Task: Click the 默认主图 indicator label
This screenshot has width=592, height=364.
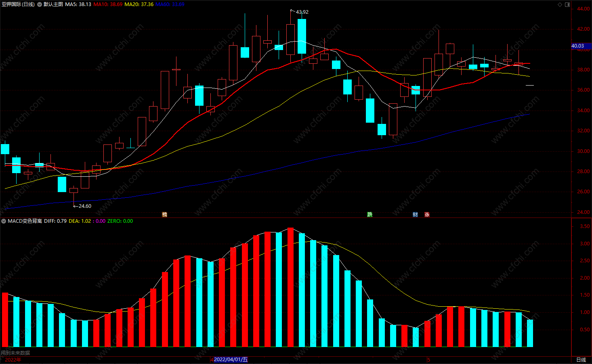Action: tap(53, 4)
